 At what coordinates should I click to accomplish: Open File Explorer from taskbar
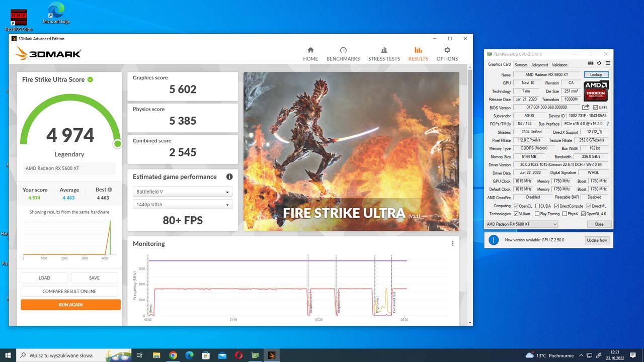pos(156,355)
